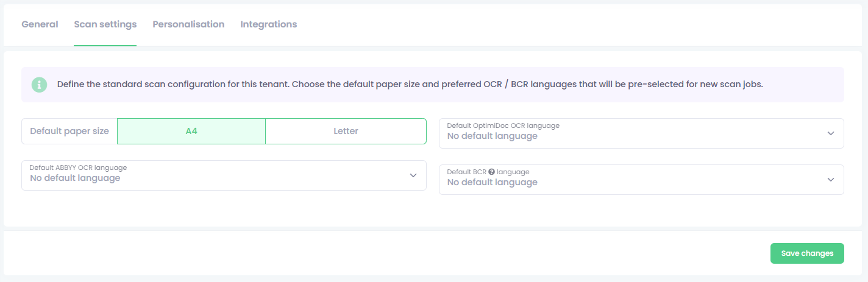
Task: Click the chevron arrow in ABBYY OCR language field
Action: [413, 175]
